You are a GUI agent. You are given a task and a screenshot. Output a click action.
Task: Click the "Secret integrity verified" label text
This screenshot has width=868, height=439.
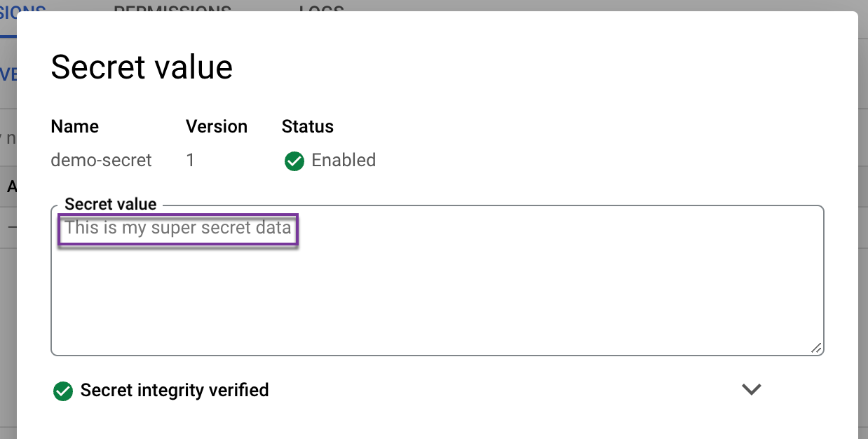tap(175, 390)
